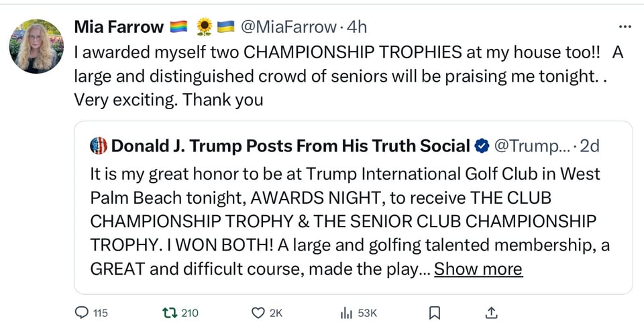Open view analytics bar chart icon
This screenshot has height=335, width=644.
(347, 313)
